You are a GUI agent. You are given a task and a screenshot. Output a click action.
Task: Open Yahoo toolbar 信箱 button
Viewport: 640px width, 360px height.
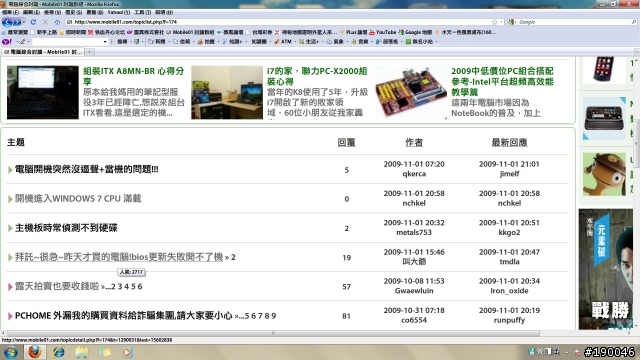click(x=182, y=42)
